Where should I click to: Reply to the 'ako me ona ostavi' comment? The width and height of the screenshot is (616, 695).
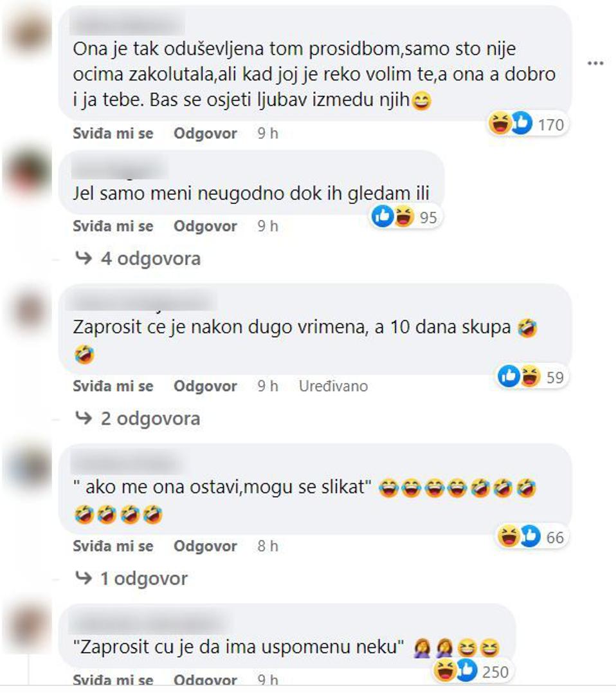click(205, 546)
